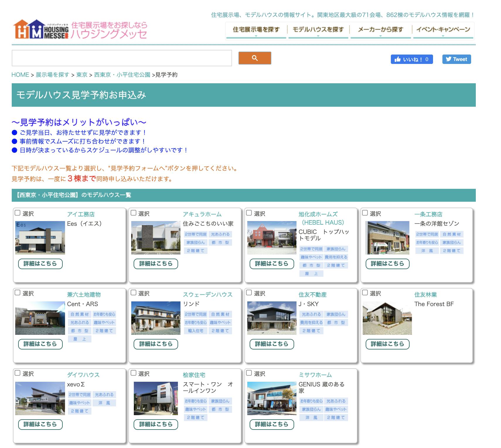Viewport: 501px width, 448px height.
Task: Check 選択 for ダイワハウス
Action: [18, 373]
